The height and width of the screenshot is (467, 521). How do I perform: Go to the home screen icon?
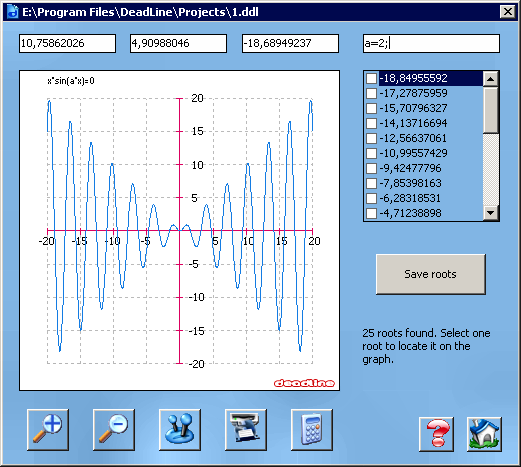(484, 434)
